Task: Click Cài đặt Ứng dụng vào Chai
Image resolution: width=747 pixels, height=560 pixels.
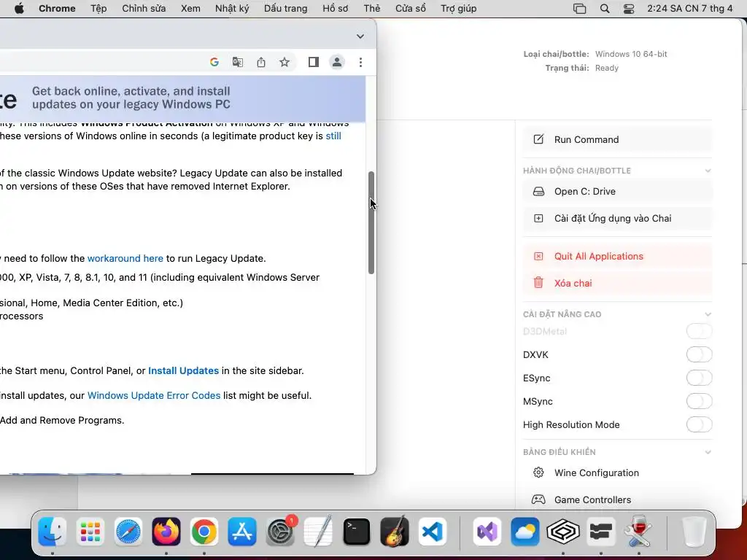Action: coord(617,218)
